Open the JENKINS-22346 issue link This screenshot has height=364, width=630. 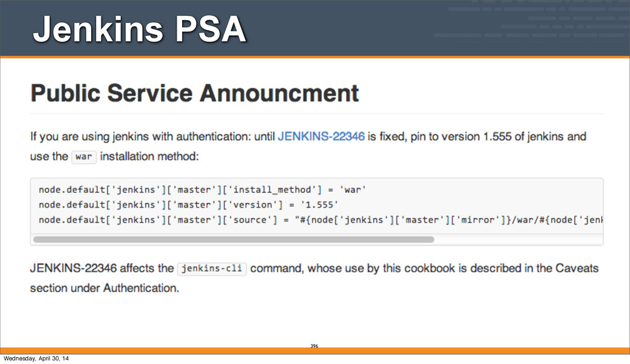point(321,136)
